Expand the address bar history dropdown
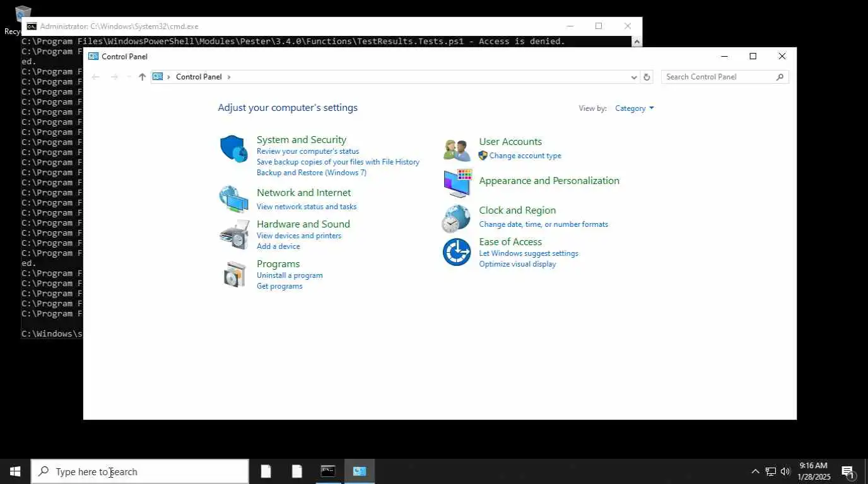 point(634,77)
